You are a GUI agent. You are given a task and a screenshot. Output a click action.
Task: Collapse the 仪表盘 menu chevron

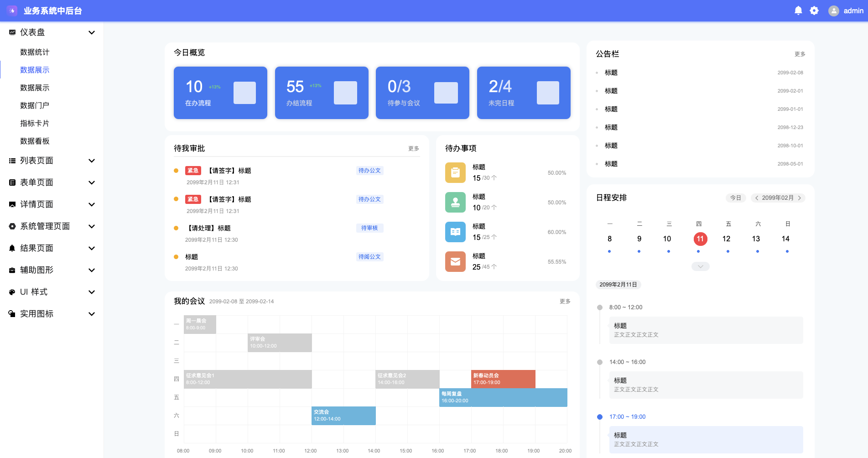click(x=92, y=32)
